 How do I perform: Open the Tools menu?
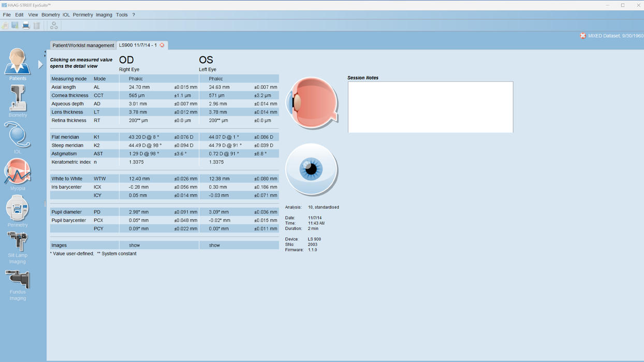pyautogui.click(x=122, y=14)
